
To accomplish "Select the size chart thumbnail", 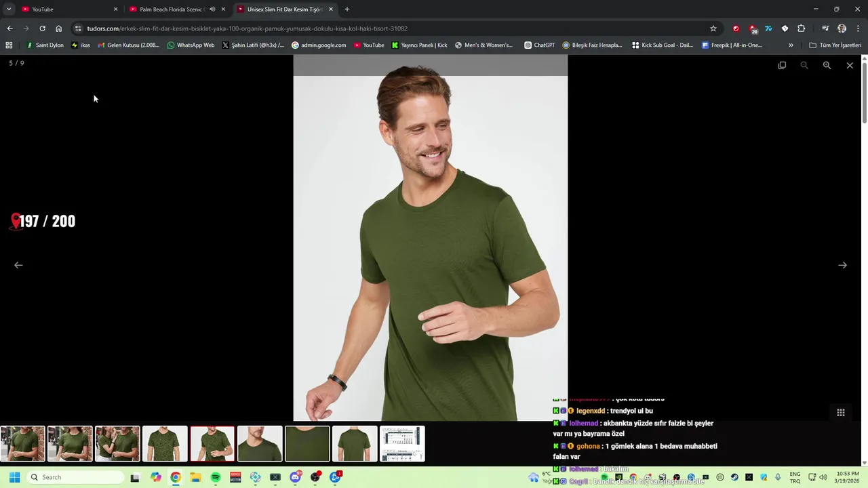I will (402, 444).
